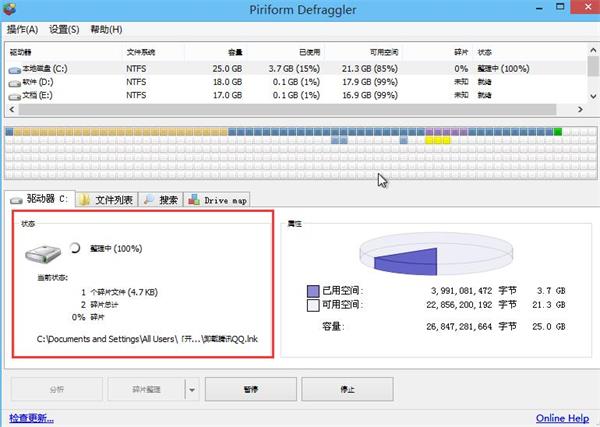Click the 21.3 GB (85%) free cell
Screen dimensions: 600x427
coord(370,69)
